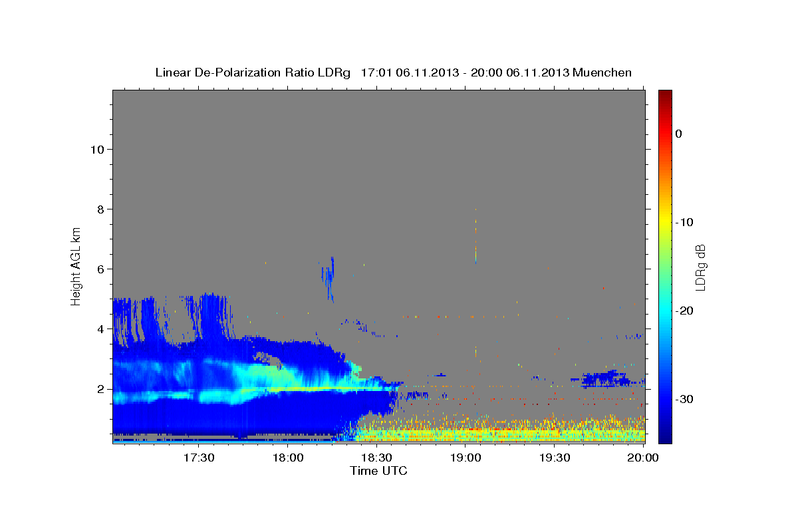Click the 20:00 time tick label
The image size is (798, 532).
click(643, 458)
